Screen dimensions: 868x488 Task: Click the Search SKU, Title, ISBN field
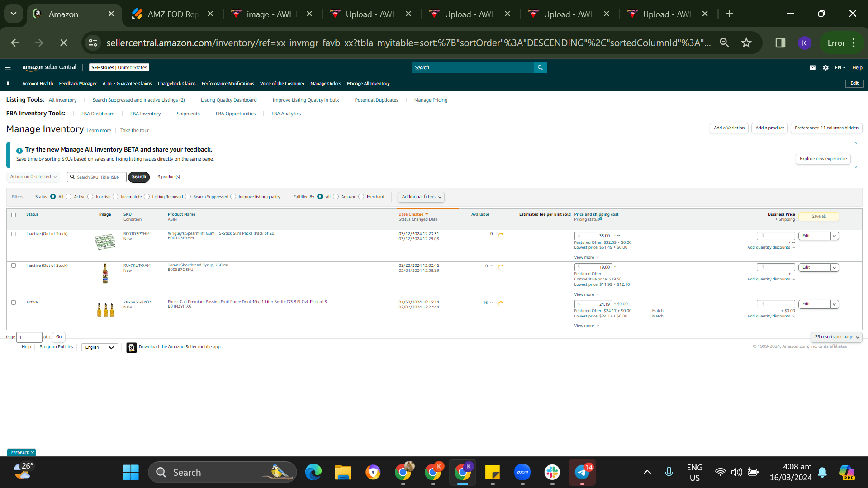97,177
